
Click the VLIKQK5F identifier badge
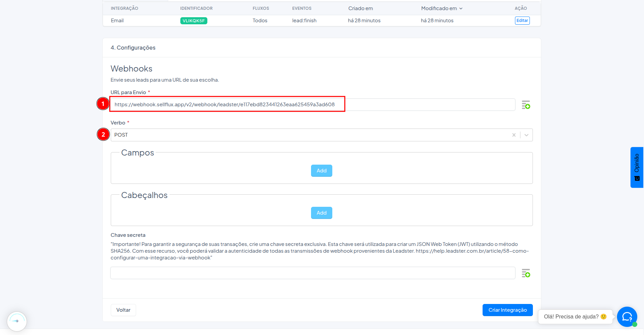pos(194,21)
